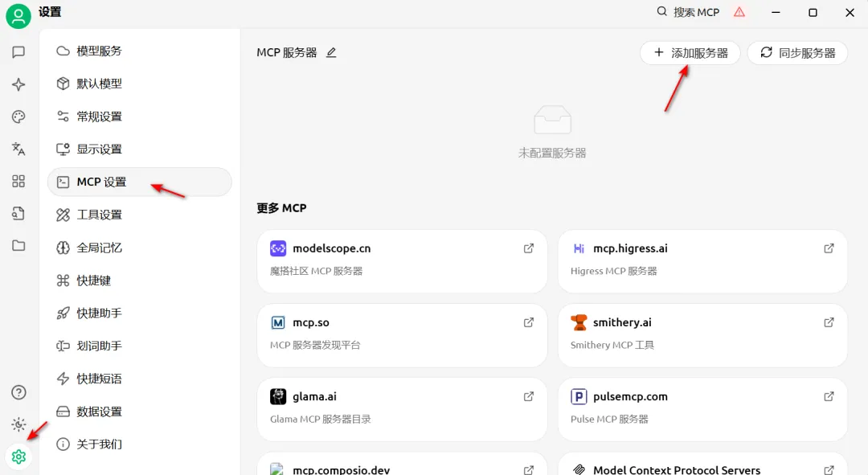This screenshot has height=475, width=868.
Task: Click the 添加服务器 button
Action: click(690, 53)
